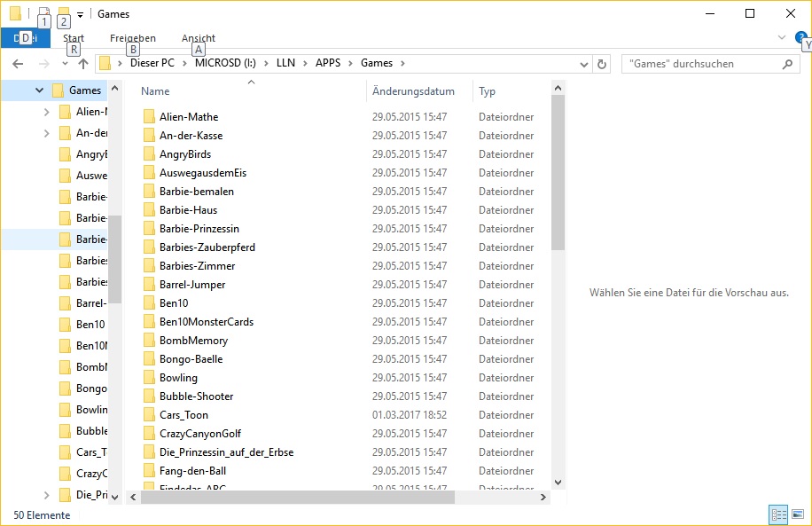812x526 pixels.
Task: Select the Barrel-Jumper folder icon
Action: click(149, 285)
